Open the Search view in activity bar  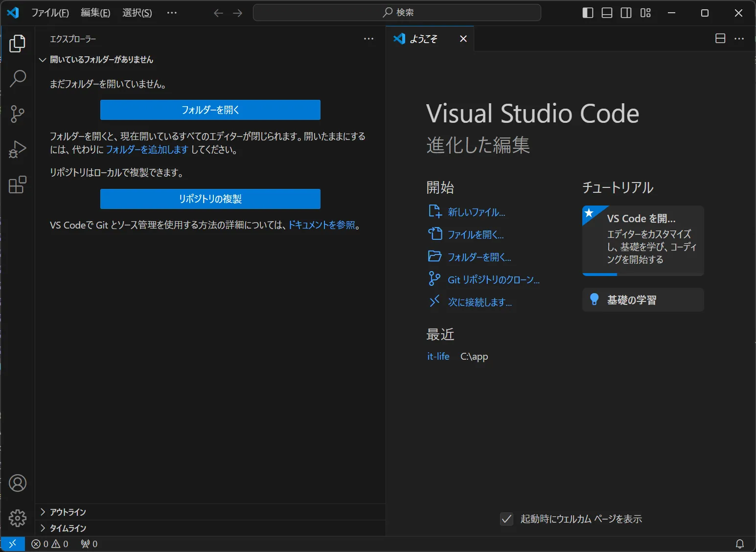[x=18, y=79]
